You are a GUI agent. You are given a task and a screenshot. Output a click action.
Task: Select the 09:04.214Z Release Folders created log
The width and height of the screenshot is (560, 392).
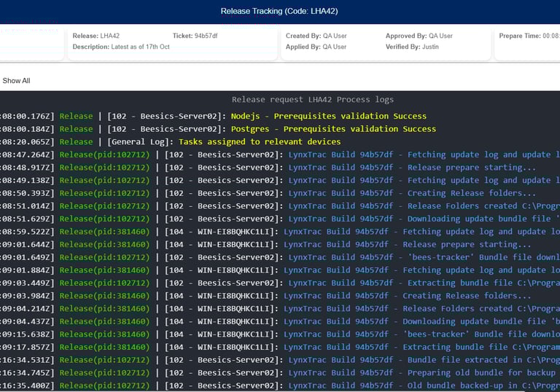tap(280, 309)
